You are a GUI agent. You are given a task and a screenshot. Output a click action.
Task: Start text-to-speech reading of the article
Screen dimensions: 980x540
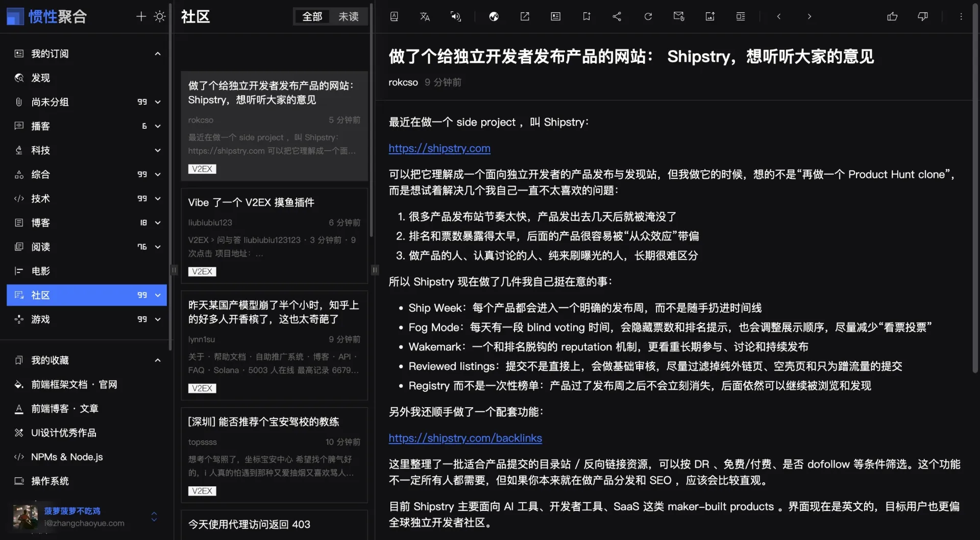[x=455, y=16]
